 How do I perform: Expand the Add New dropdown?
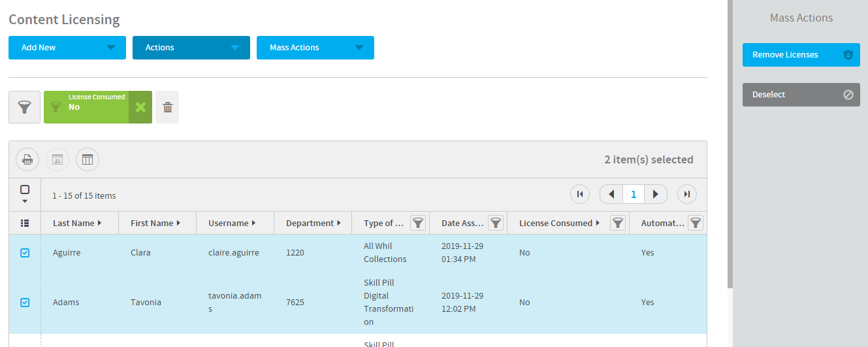67,48
